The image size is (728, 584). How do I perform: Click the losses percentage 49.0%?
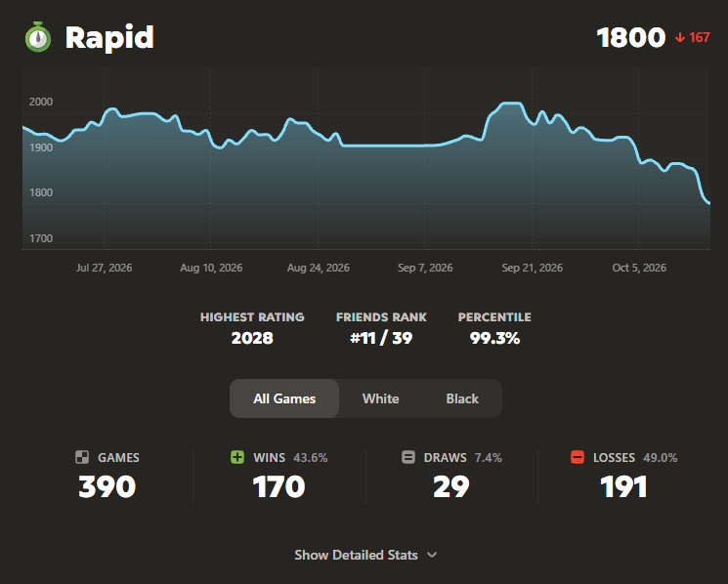tap(661, 458)
